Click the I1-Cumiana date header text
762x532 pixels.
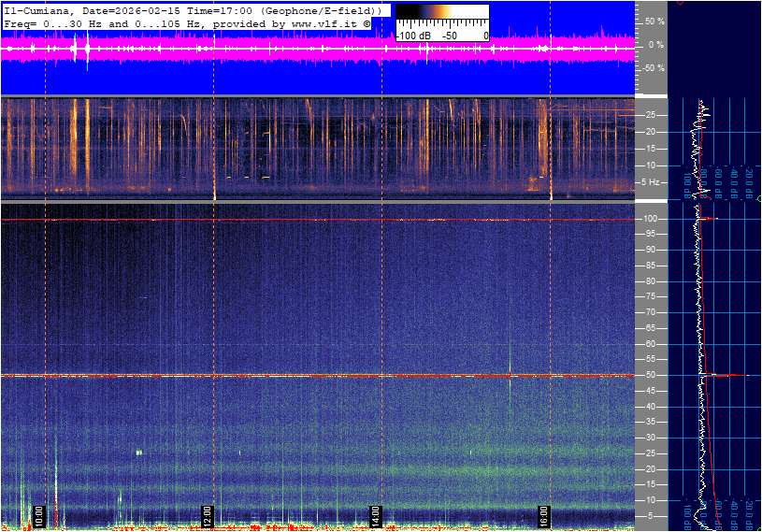[192, 9]
